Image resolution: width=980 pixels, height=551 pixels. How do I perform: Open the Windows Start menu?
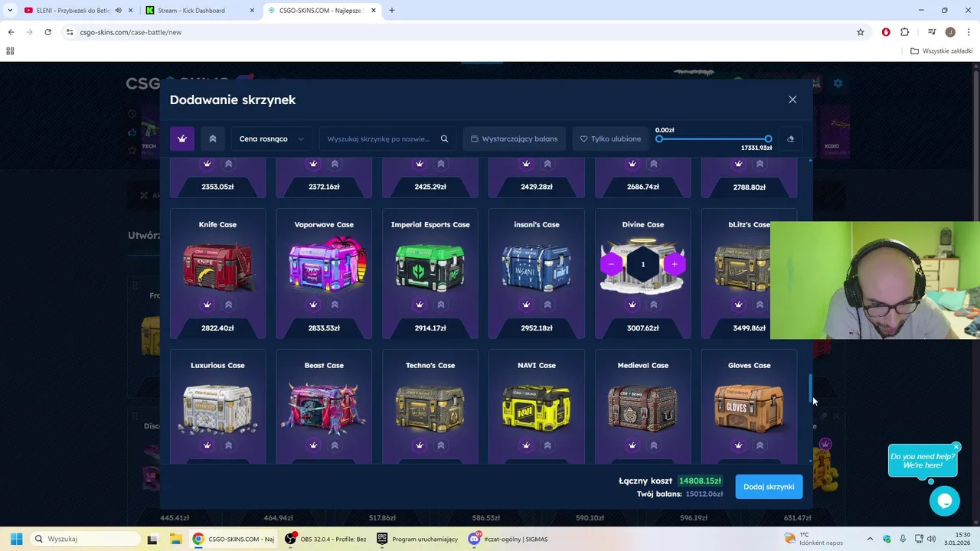tap(16, 539)
